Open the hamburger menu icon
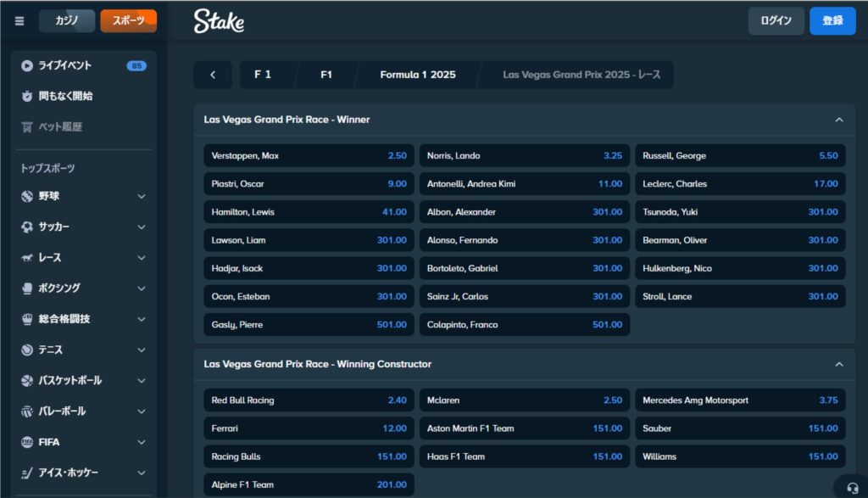 click(x=19, y=21)
